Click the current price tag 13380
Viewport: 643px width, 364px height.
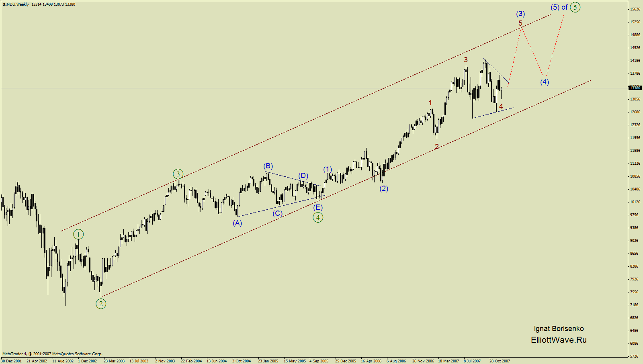click(635, 88)
